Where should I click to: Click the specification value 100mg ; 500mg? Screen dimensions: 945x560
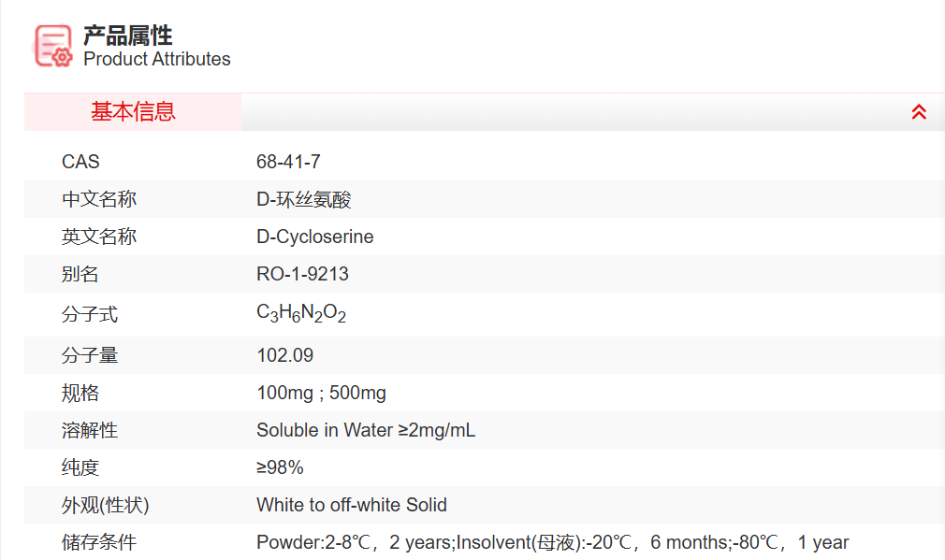pos(321,393)
